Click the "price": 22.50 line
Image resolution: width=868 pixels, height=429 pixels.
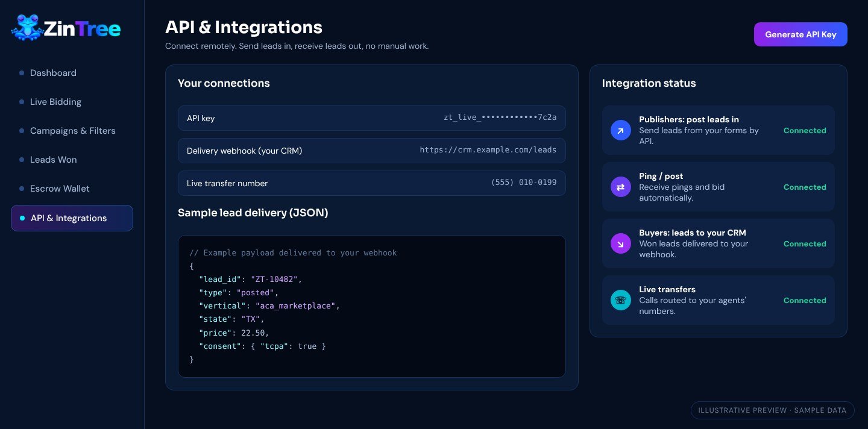pos(234,333)
